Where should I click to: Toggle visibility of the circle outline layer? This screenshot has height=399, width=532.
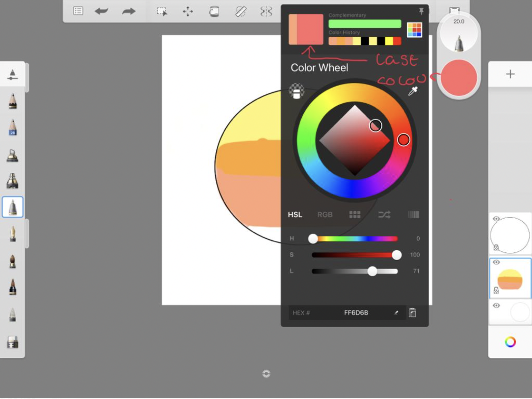click(496, 219)
